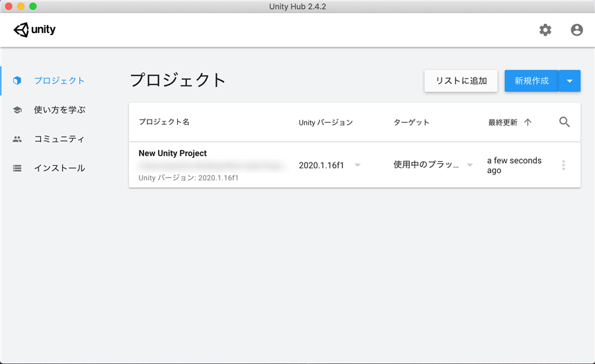Open 使い方を学ぶ section
Image resolution: width=595 pixels, height=364 pixels.
coord(59,110)
